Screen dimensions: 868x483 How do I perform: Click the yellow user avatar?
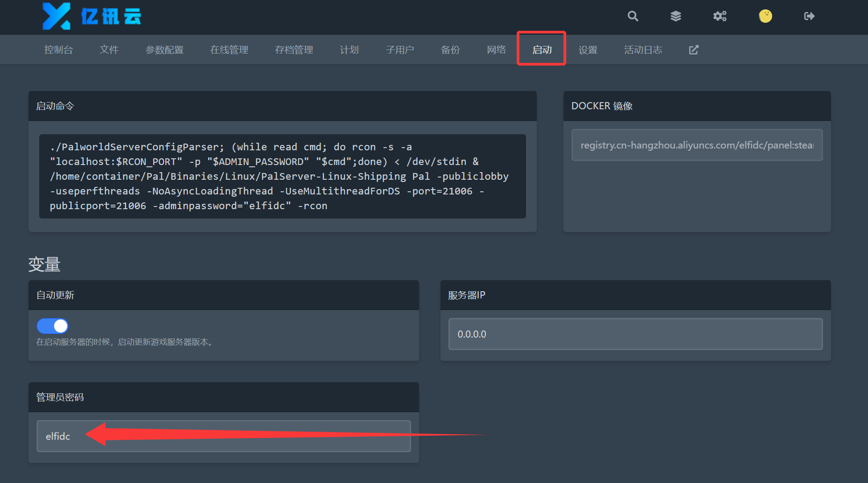[x=765, y=16]
